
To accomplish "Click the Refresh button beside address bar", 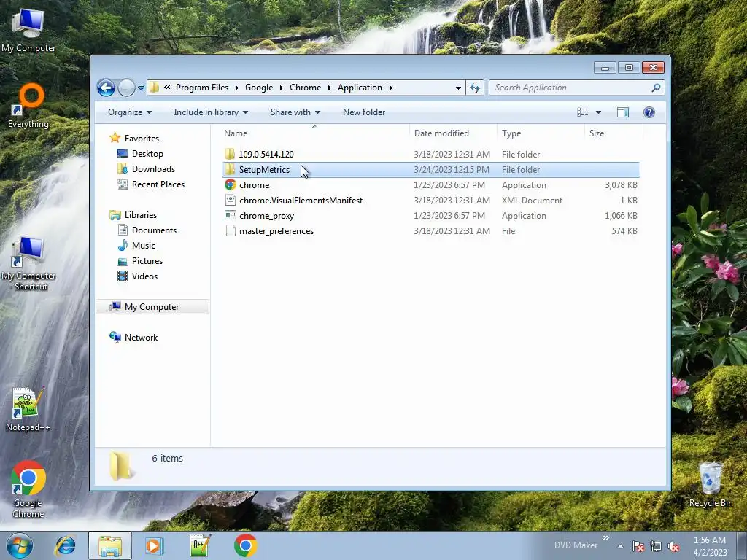I will point(475,87).
